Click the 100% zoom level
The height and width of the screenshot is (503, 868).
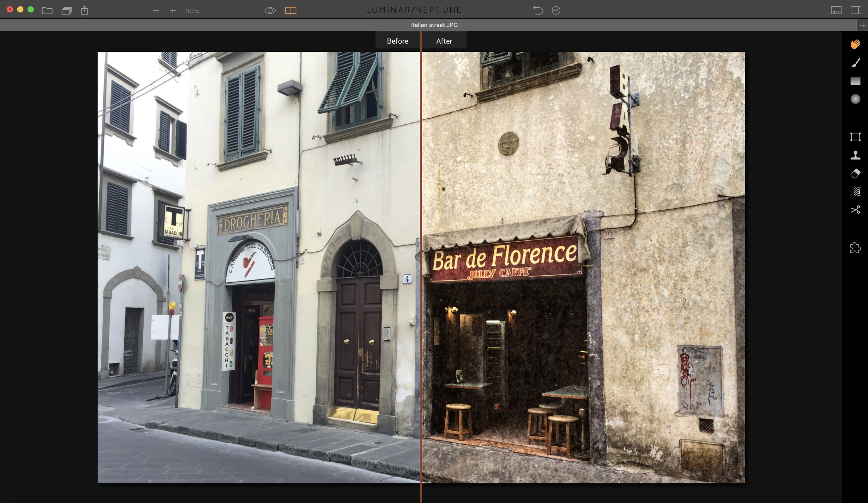(x=192, y=11)
